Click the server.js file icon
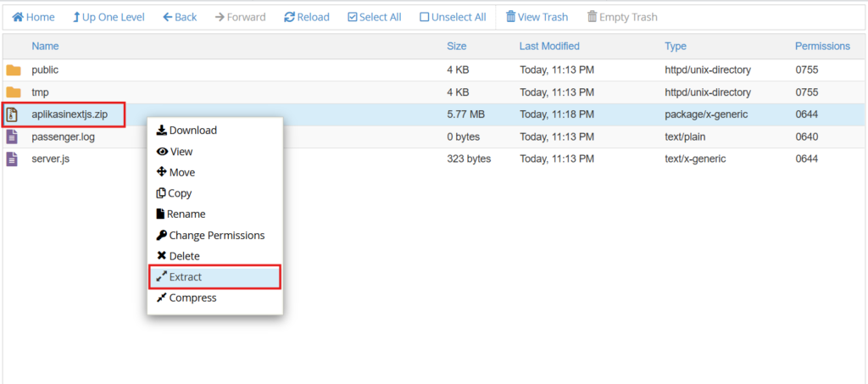Viewport: 868px width, 384px height. pos(12,159)
